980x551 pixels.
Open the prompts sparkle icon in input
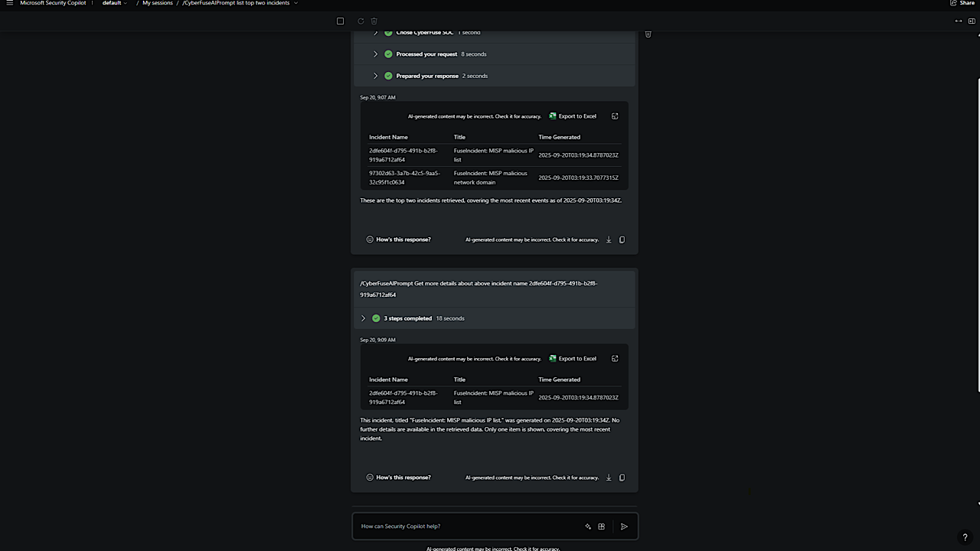point(588,527)
